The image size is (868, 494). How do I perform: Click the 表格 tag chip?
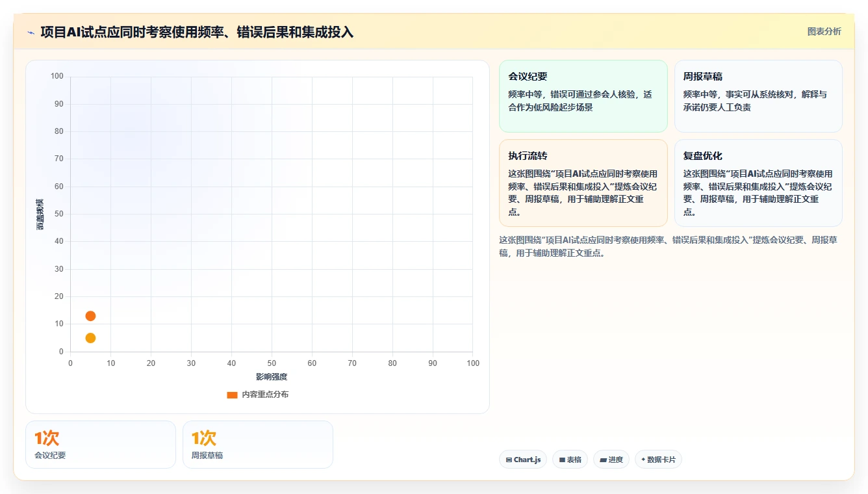click(x=570, y=460)
